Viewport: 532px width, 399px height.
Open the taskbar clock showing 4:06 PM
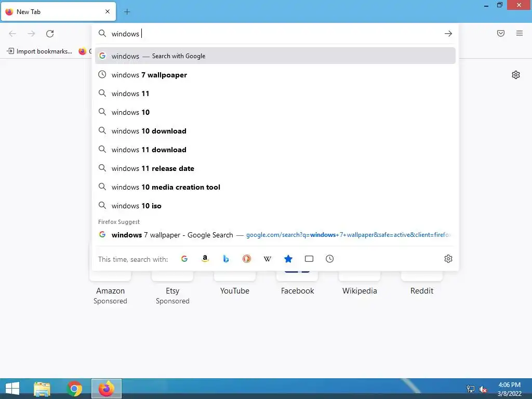[509, 389]
